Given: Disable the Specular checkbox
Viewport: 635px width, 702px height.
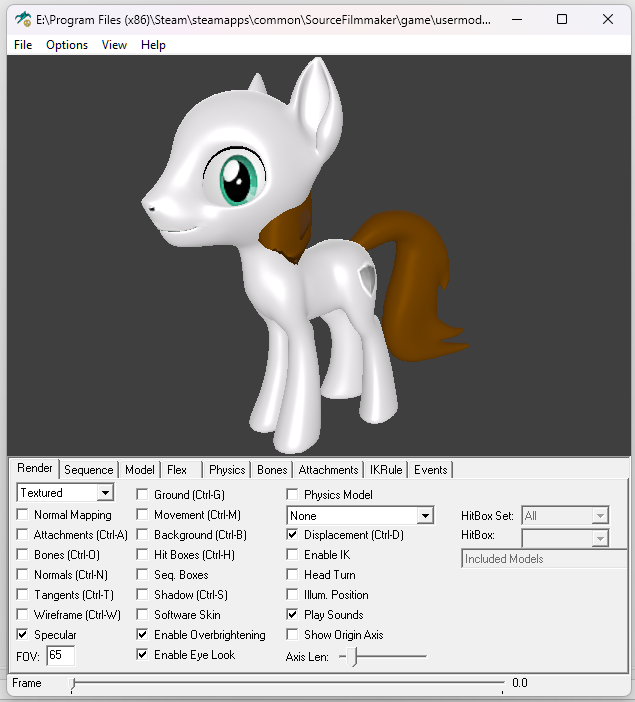Looking at the screenshot, I should coord(23,635).
